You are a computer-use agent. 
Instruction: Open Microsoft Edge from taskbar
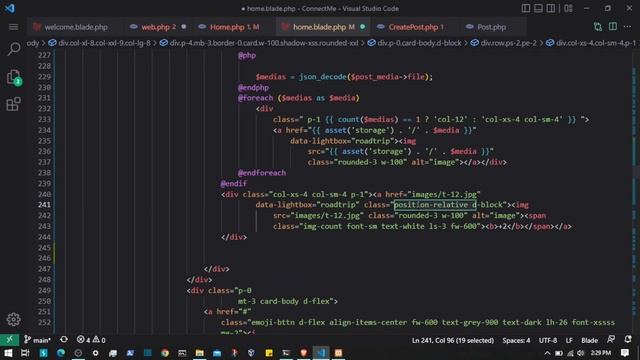point(61,353)
